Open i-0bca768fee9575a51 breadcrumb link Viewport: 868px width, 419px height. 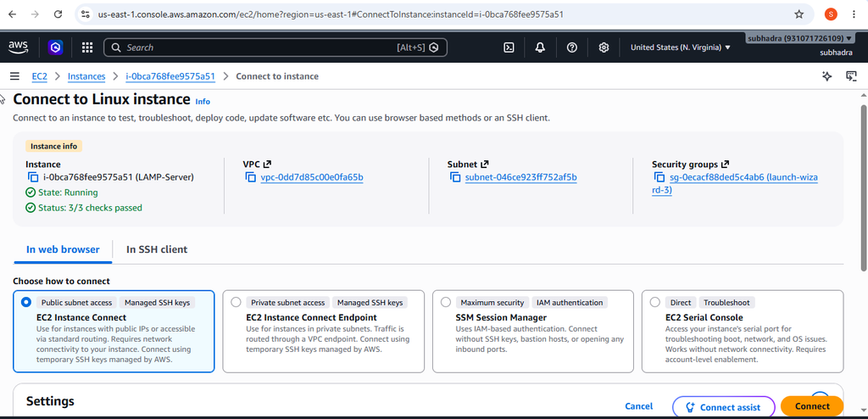(x=170, y=76)
